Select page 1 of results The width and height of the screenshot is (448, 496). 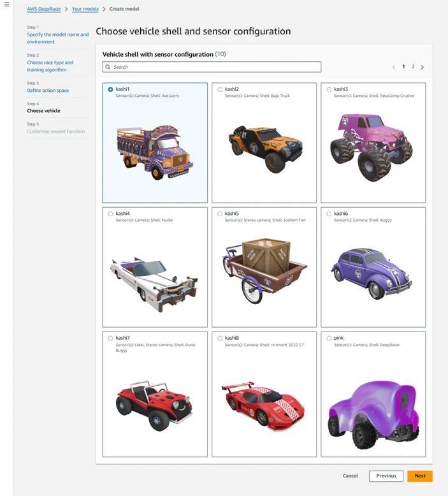click(x=403, y=67)
